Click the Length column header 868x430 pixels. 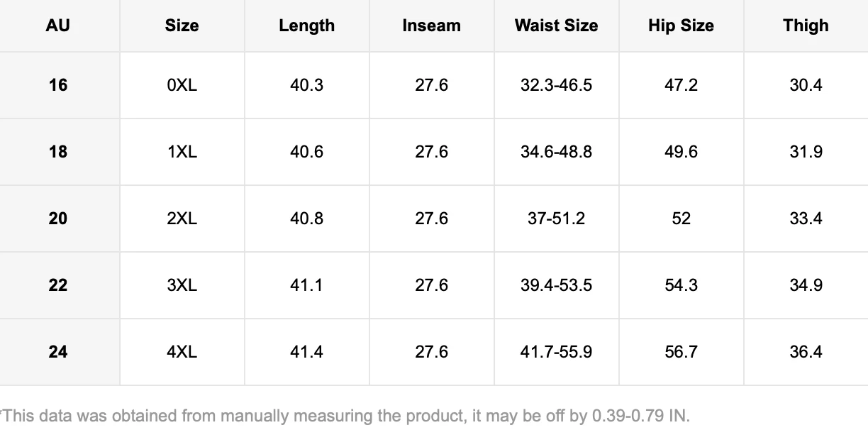pos(307,26)
